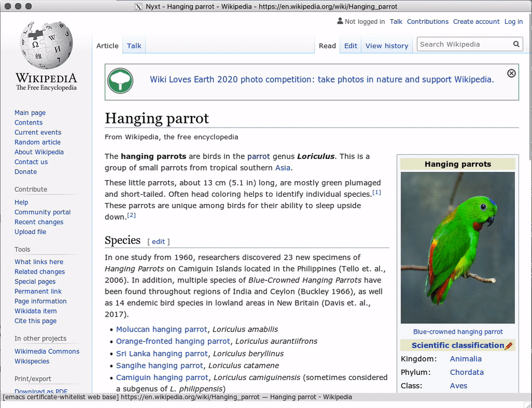Load a Random article
Screen dimensions: 532x408
pyautogui.click(x=37, y=142)
